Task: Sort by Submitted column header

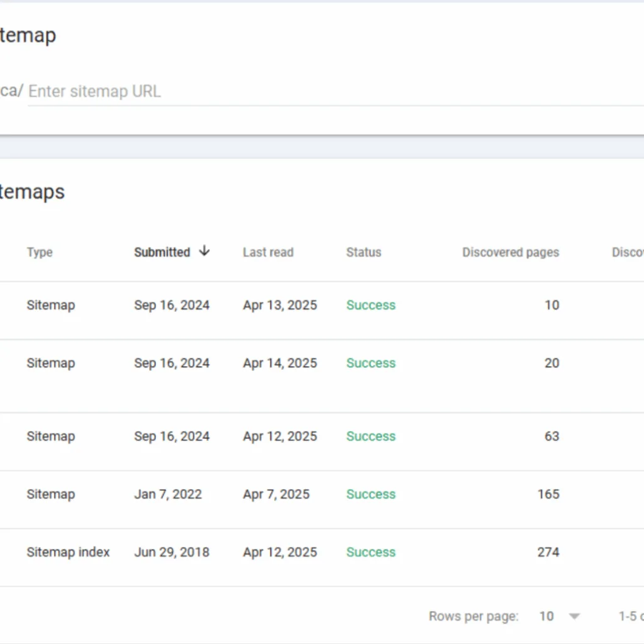Action: 162,252
